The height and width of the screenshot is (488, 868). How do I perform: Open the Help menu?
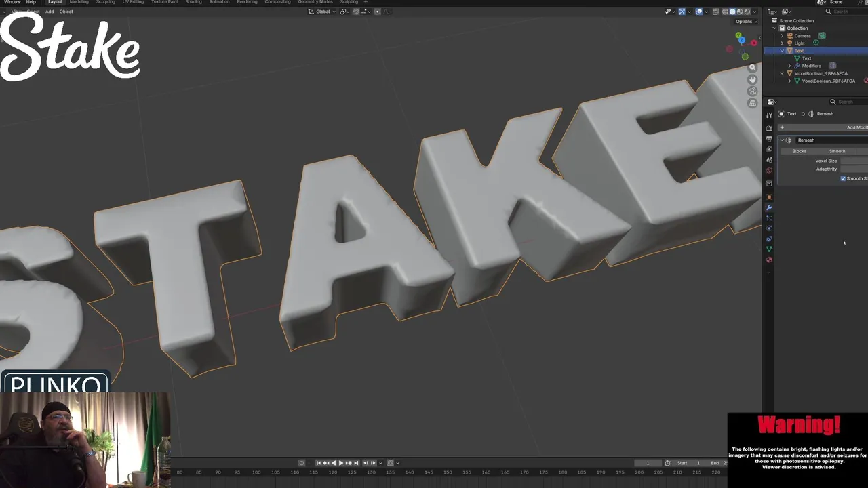click(x=31, y=2)
